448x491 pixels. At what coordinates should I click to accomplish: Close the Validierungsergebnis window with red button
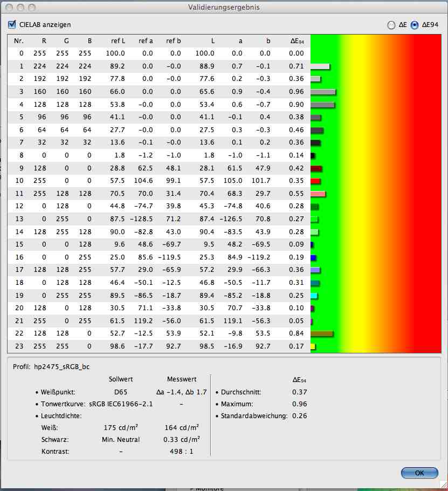(10, 8)
